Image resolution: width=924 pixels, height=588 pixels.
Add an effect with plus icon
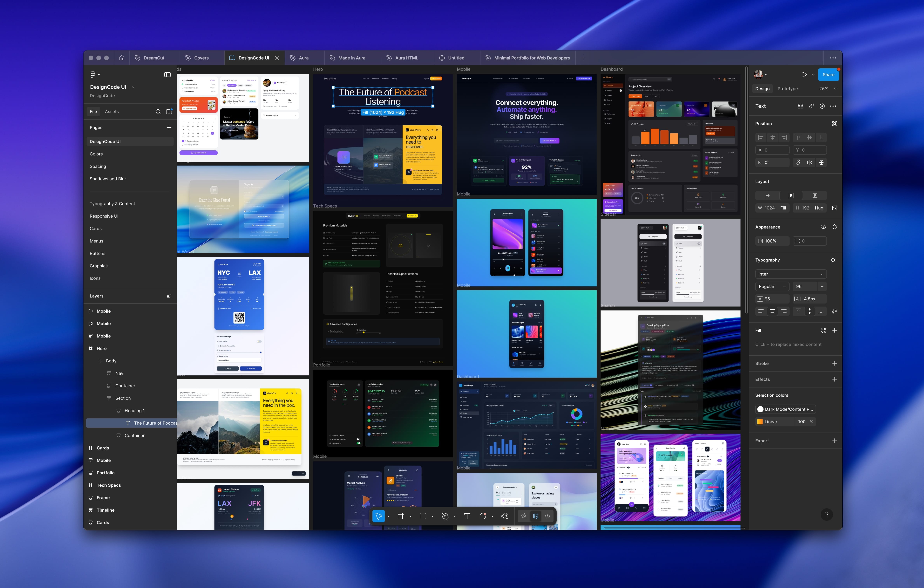coord(835,379)
